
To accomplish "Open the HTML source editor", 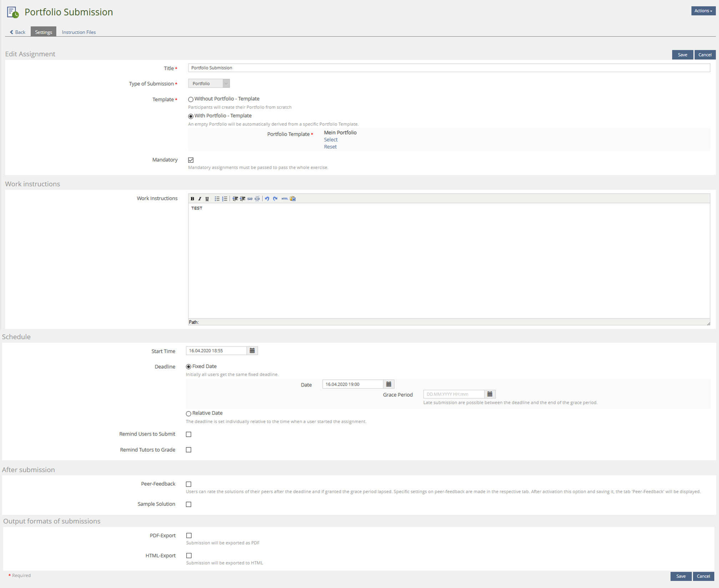I will point(285,199).
